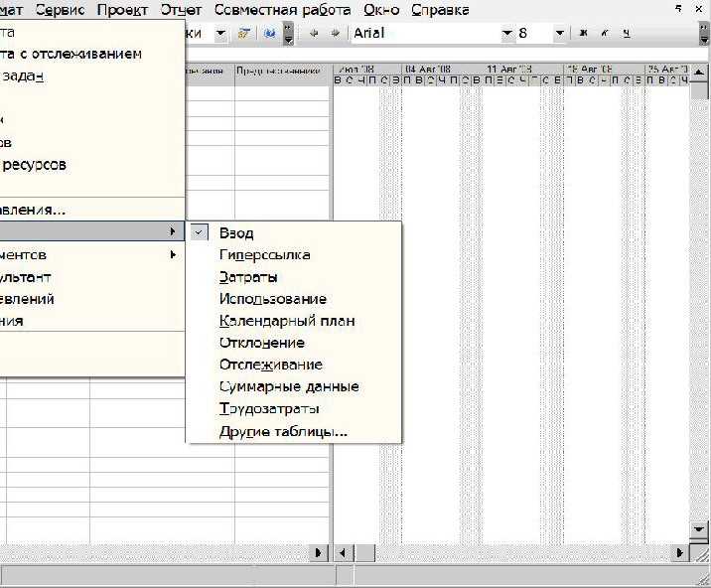711x588 pixels.
Task: Open the Arial font name dropdown
Action: pyautogui.click(x=506, y=33)
